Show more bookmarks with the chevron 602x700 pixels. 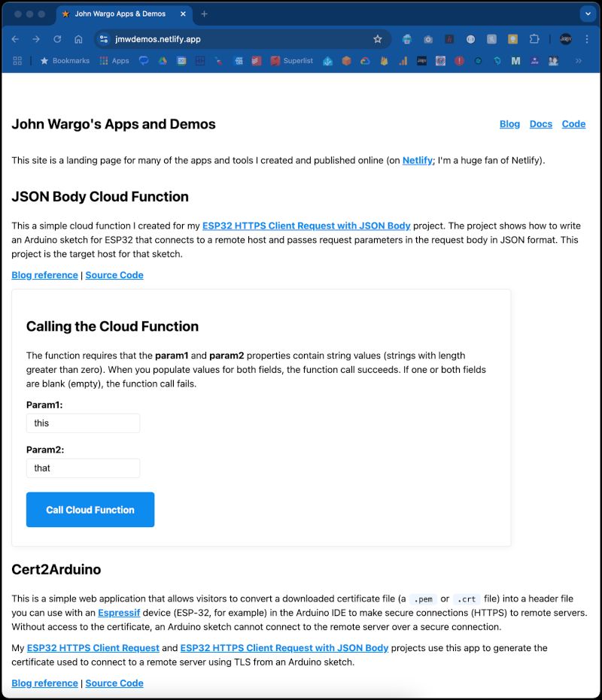579,61
